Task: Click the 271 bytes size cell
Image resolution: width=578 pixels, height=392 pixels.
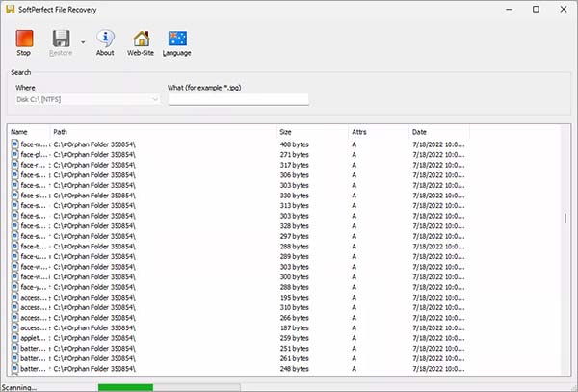Action: [x=294, y=155]
